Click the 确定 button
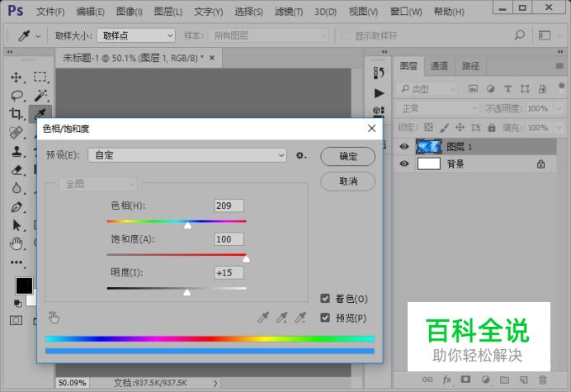Image resolution: width=571 pixels, height=392 pixels. [x=347, y=156]
